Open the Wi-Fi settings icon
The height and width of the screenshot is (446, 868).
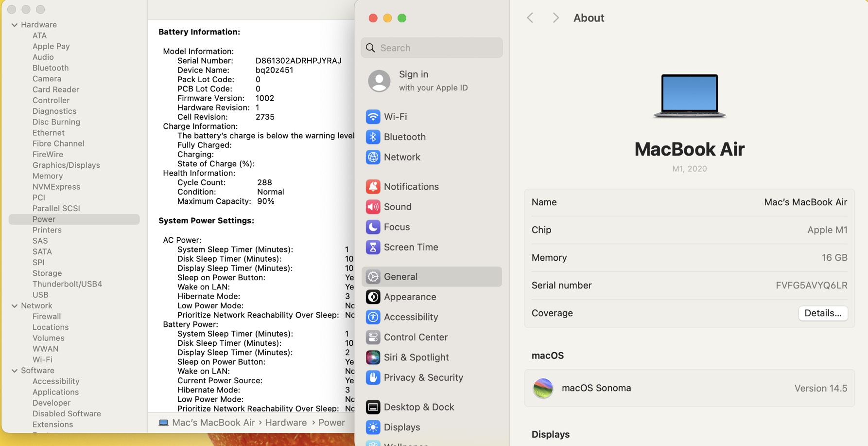[x=373, y=117]
